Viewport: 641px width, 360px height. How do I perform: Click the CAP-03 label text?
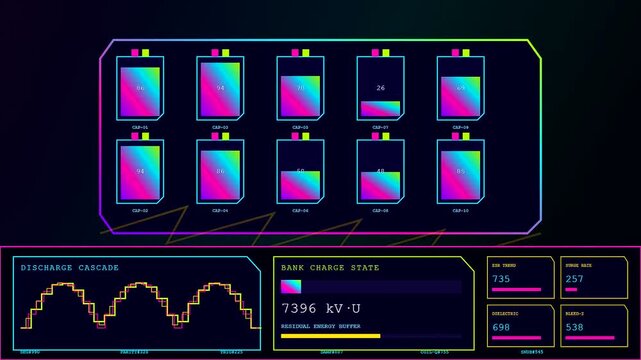click(x=220, y=127)
